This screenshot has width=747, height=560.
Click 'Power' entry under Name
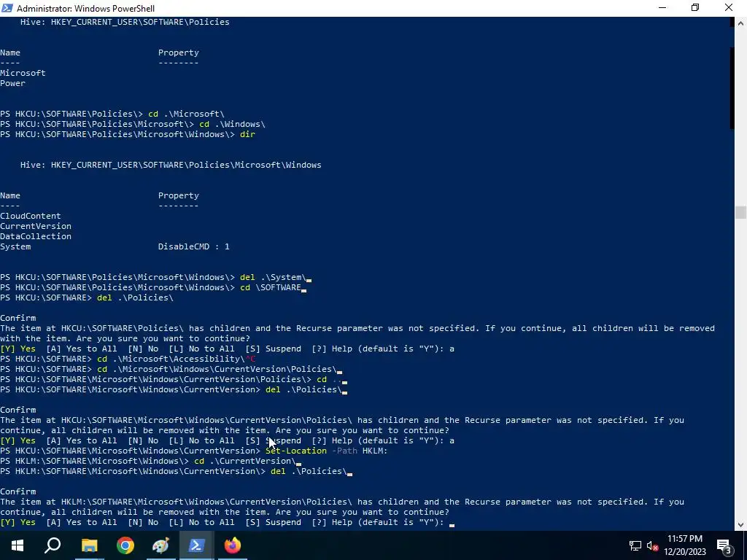point(13,83)
